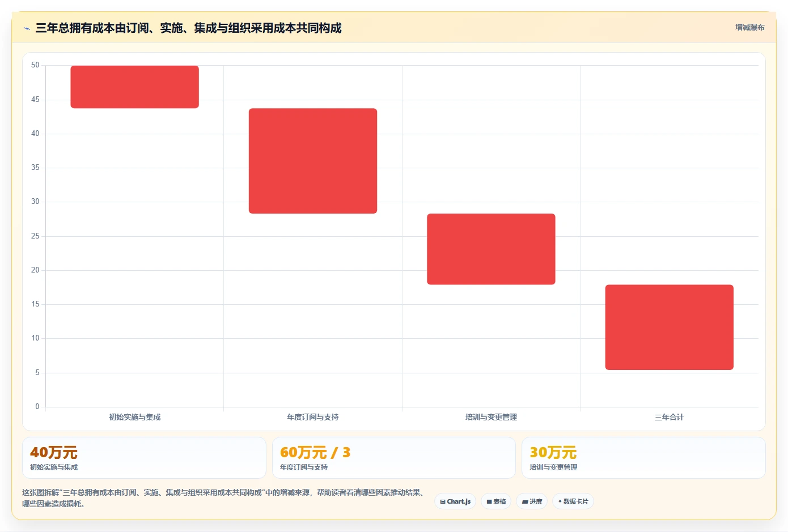Screen dimensions: 788x532
Task: Click the red 培训与变更管理 waterfall bar
Action: pos(491,249)
